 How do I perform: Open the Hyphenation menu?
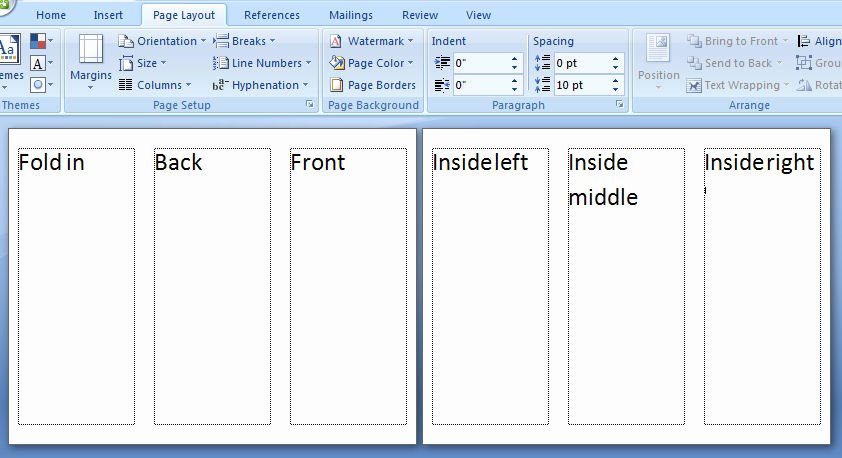(x=260, y=85)
